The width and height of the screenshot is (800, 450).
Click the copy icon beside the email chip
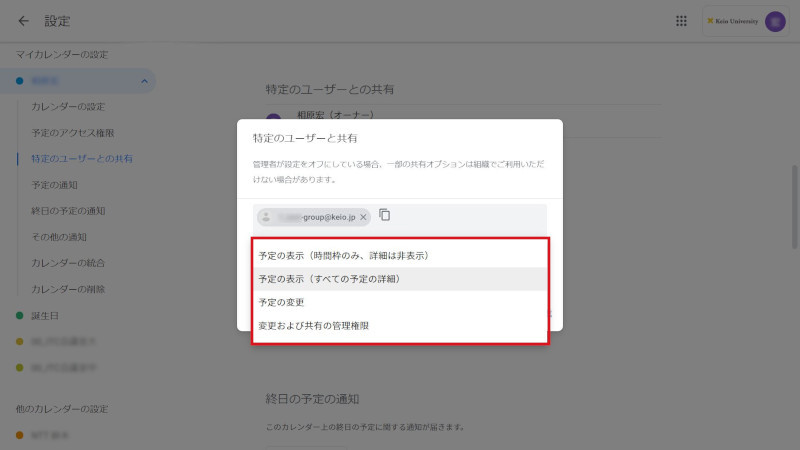point(385,215)
